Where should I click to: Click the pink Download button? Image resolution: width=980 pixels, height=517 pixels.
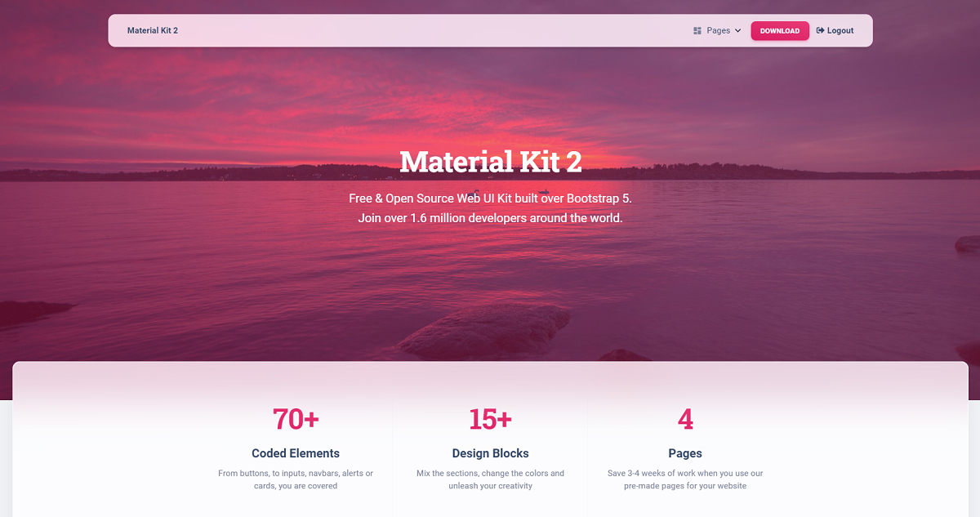tap(780, 31)
